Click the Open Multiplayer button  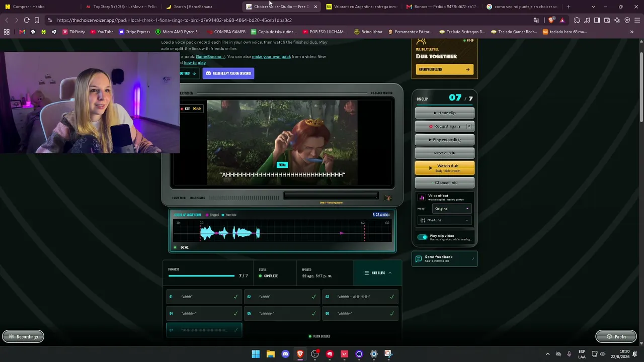[445, 69]
